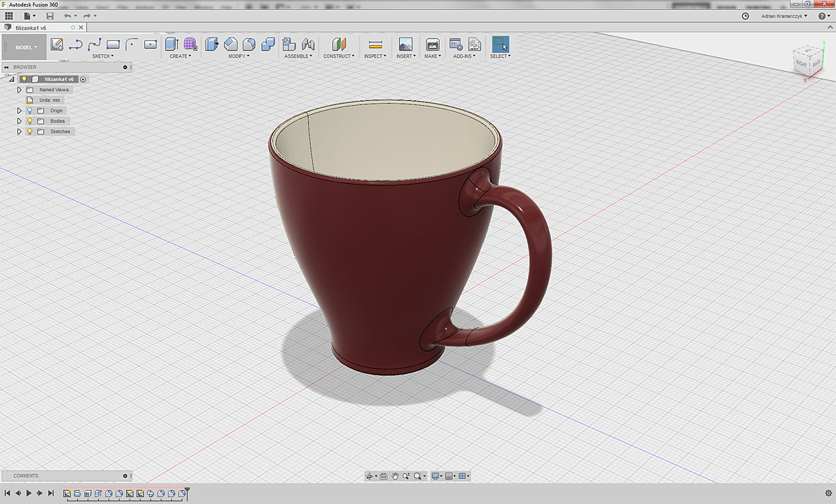This screenshot has height=504, width=836.
Task: Switch to the filizanka1 v6 document tab
Action: (x=31, y=28)
